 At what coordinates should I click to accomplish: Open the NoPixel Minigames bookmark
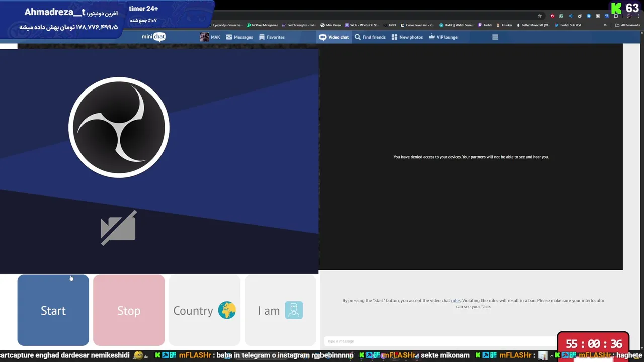click(262, 25)
